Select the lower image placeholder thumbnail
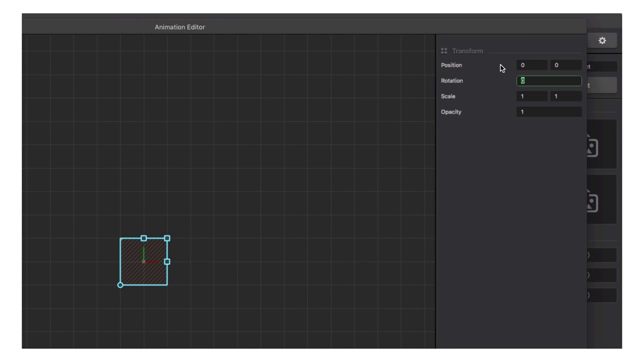644x362 pixels. pos(601,200)
